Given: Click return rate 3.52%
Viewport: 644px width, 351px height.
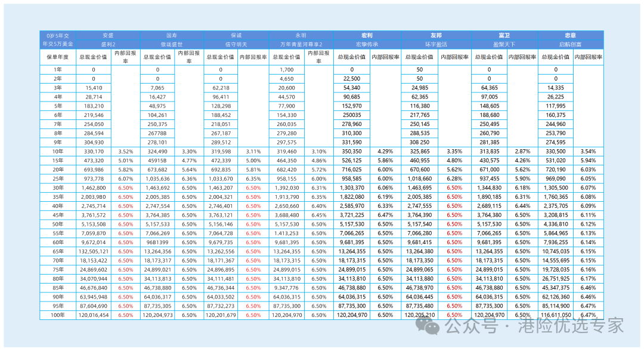Looking at the screenshot, I should [x=126, y=152].
